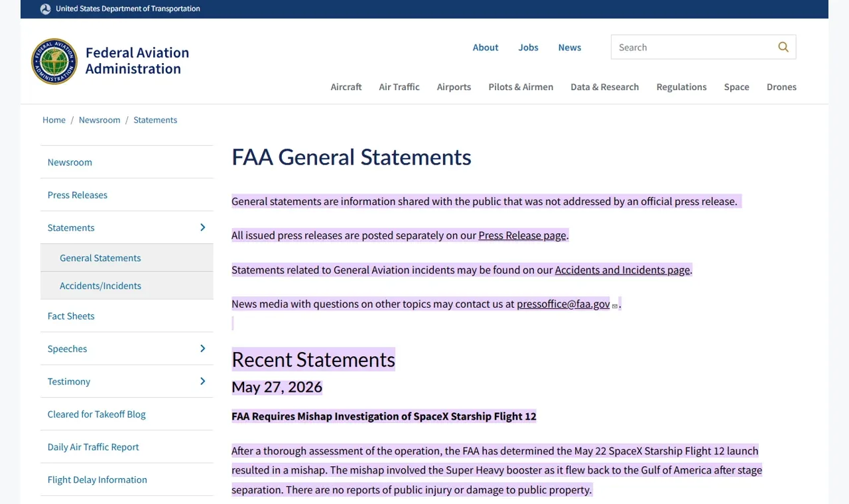Click the pressoffice@faa.gov email link
849x504 pixels.
coord(563,304)
